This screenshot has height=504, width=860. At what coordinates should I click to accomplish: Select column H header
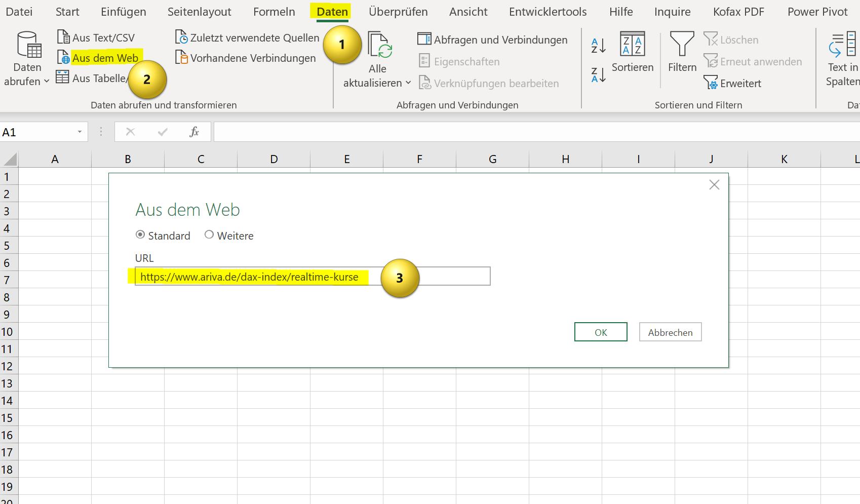pos(565,159)
